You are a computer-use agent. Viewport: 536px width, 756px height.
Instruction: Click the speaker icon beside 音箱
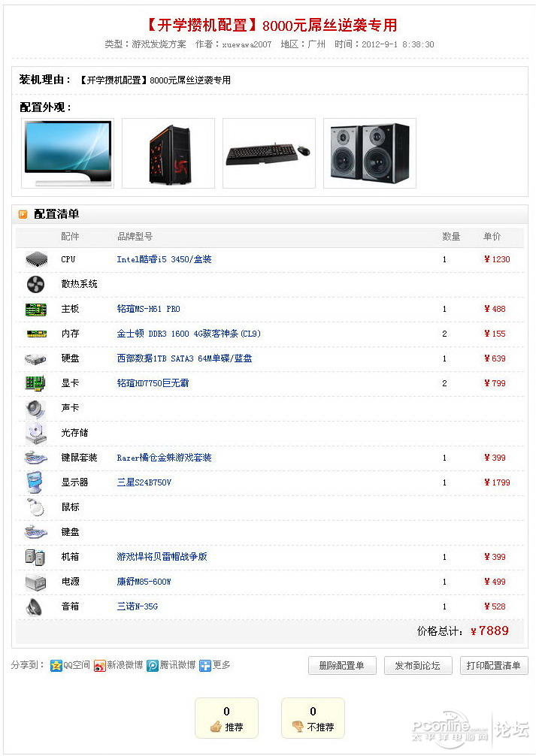click(35, 606)
